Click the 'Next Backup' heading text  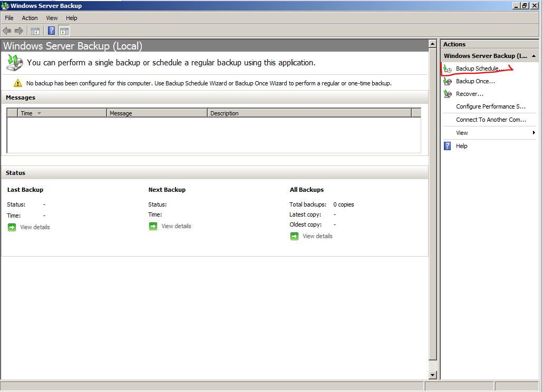pos(167,190)
